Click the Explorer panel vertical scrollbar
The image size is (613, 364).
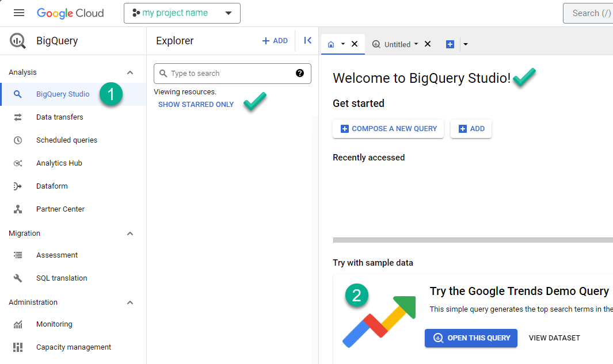[315, 240]
